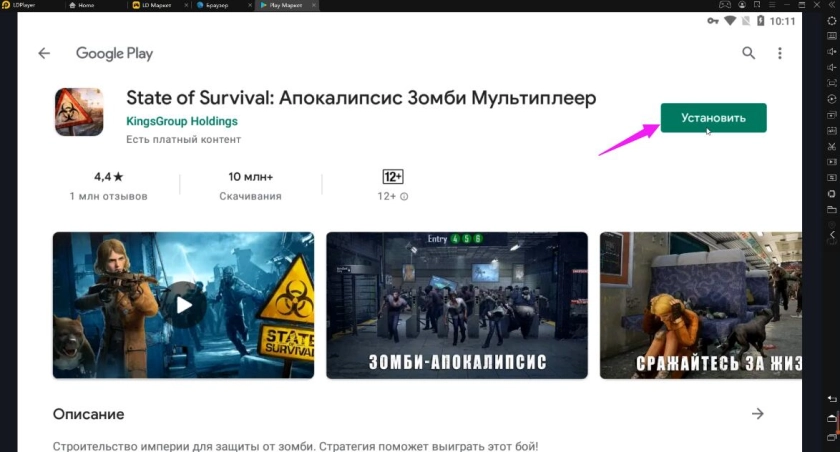The width and height of the screenshot is (840, 452).
Task: Click the Android recent apps button
Action: click(831, 438)
